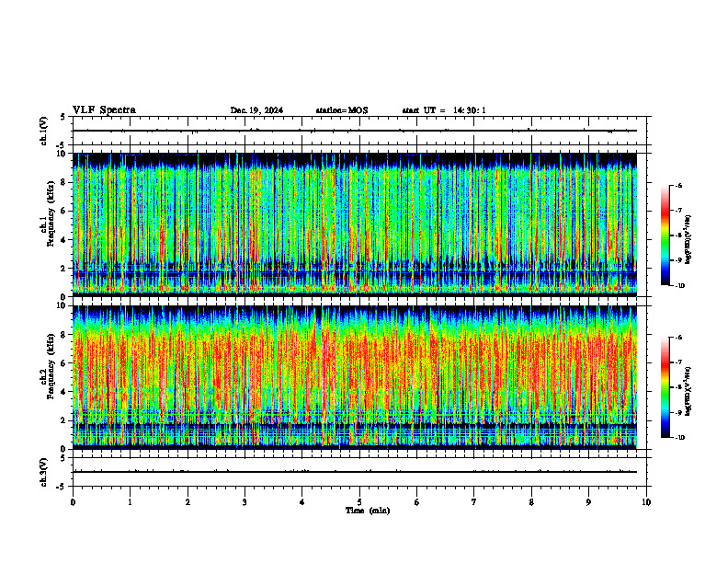Image resolution: width=728 pixels, height=563 pixels.
Task: Click the -6 label on ch.1 color bar
Action: [678, 186]
